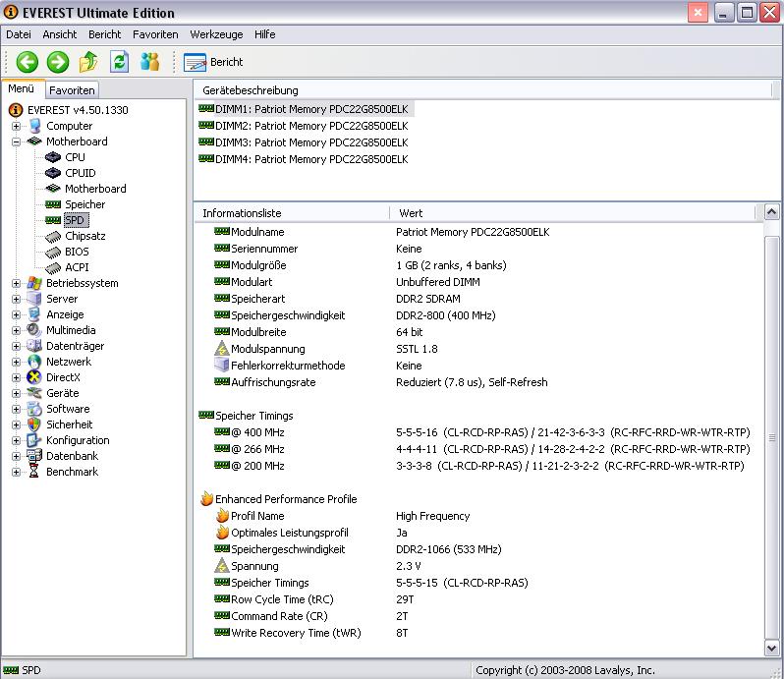Expand the Betriebssystem tree node
Screen dimensions: 784x679
pos(16,283)
